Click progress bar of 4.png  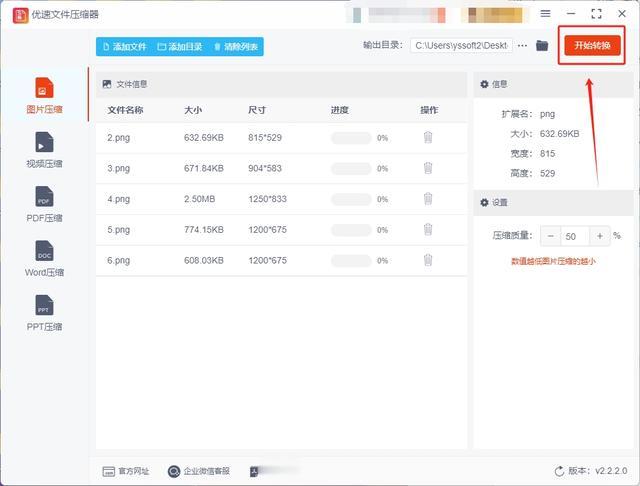click(x=351, y=199)
